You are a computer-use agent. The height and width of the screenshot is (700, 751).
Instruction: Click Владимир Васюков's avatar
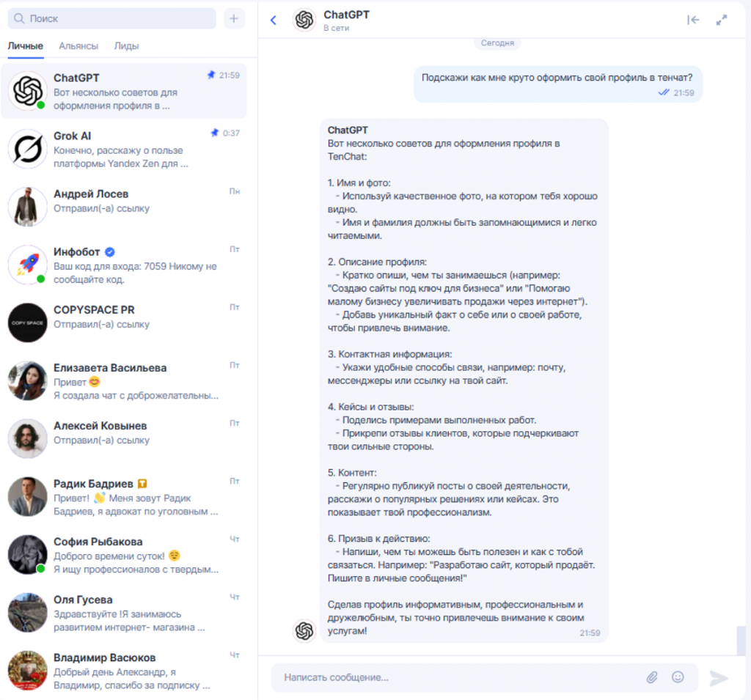tap(27, 671)
